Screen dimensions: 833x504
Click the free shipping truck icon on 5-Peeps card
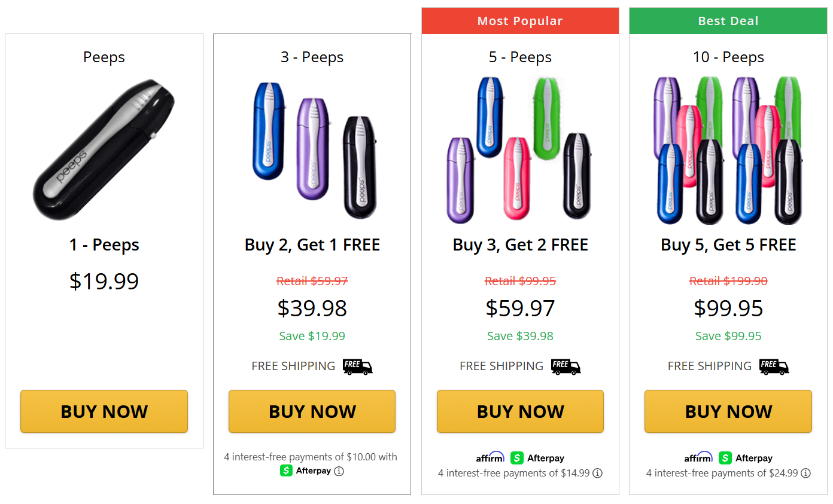[565, 366]
